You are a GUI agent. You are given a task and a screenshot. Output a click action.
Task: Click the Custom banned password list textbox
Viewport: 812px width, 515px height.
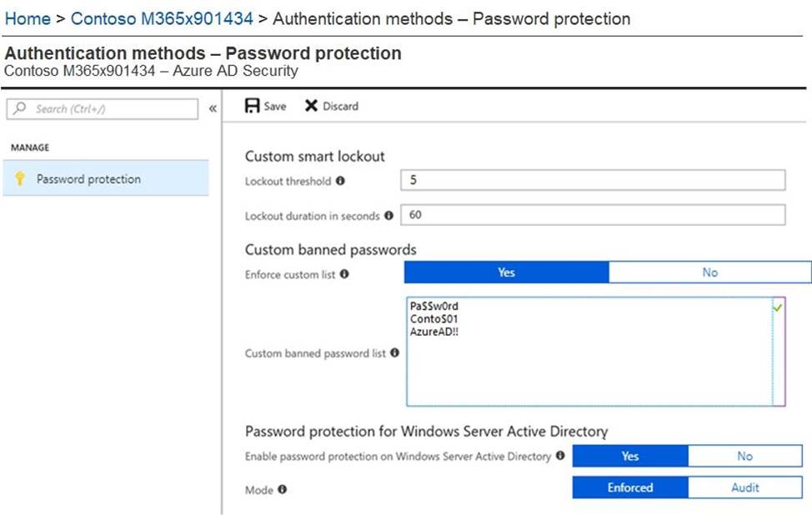[x=596, y=352]
